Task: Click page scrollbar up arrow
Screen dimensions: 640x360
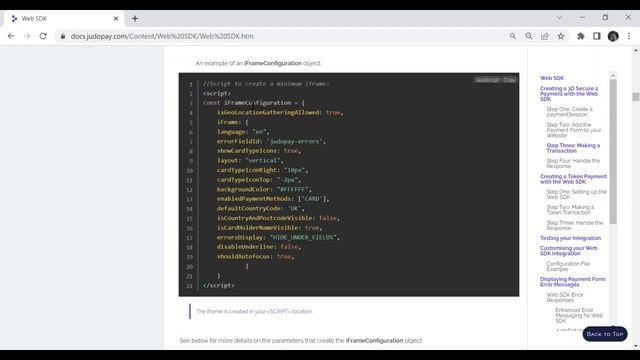Action: 636,50
